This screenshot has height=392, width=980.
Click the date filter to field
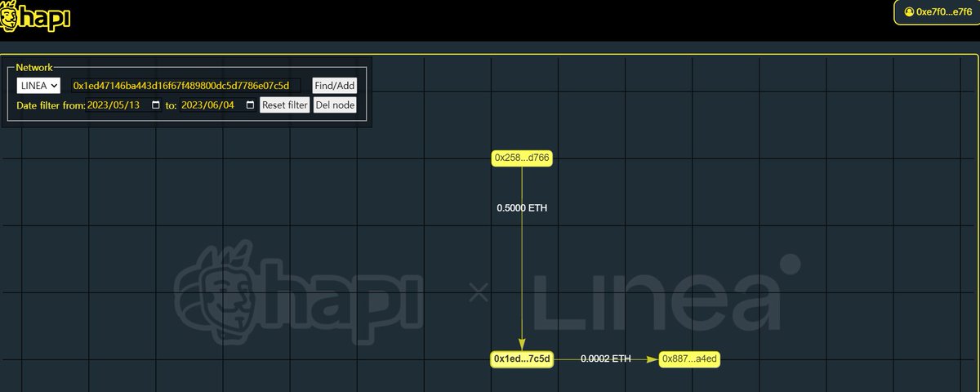tap(218, 105)
